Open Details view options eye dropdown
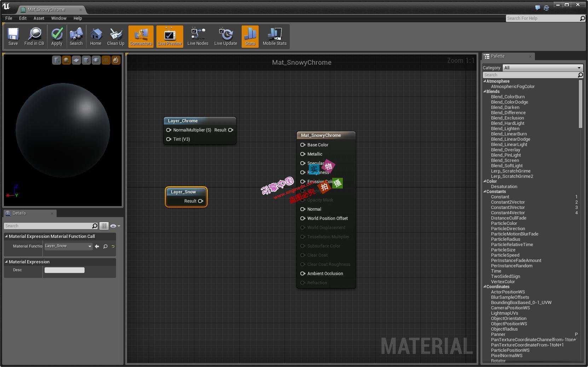 point(115,226)
